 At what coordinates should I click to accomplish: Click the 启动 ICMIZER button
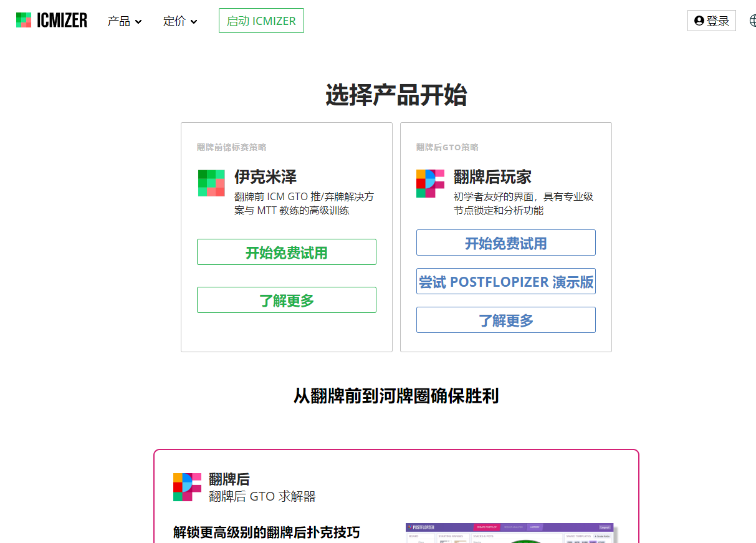click(261, 21)
